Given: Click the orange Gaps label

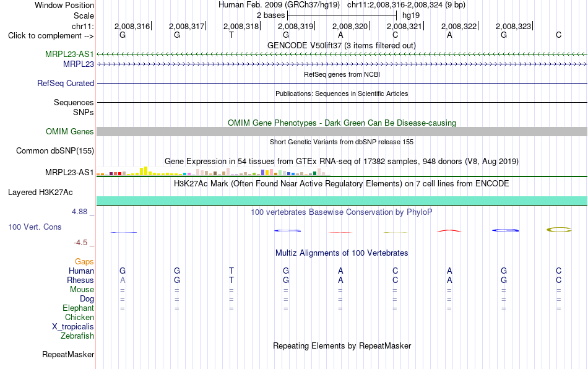Looking at the screenshot, I should pos(84,261).
